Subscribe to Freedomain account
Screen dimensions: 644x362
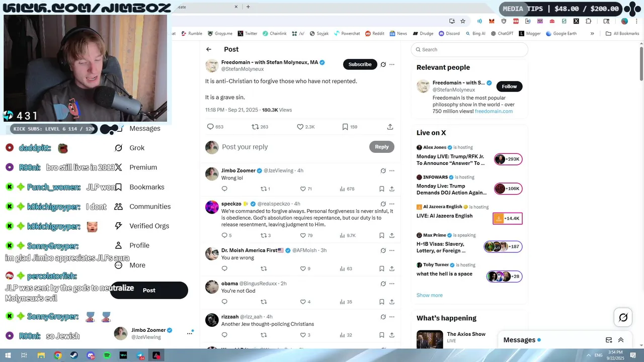(x=360, y=64)
